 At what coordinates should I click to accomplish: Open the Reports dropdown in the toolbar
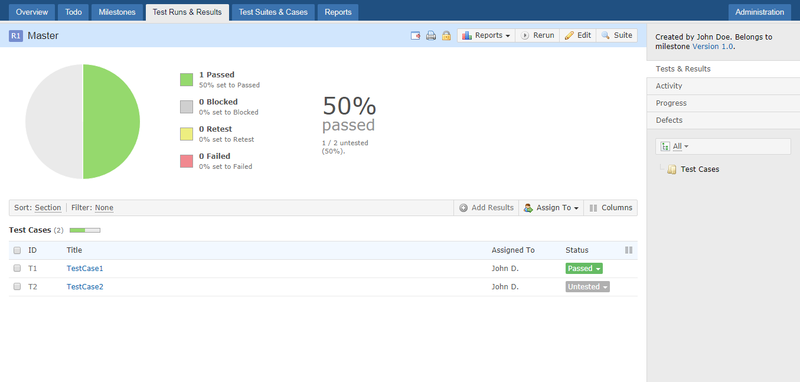tap(486, 36)
